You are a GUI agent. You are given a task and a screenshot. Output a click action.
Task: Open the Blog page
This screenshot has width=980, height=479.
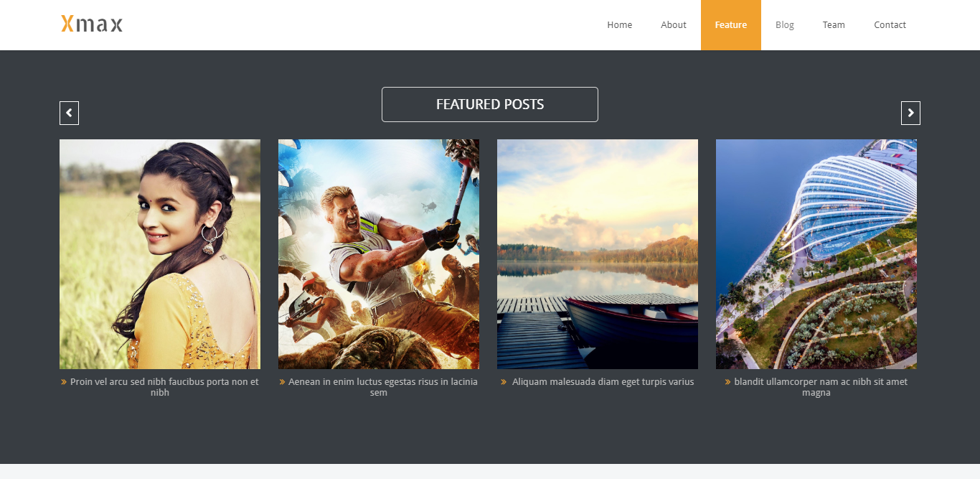point(785,25)
